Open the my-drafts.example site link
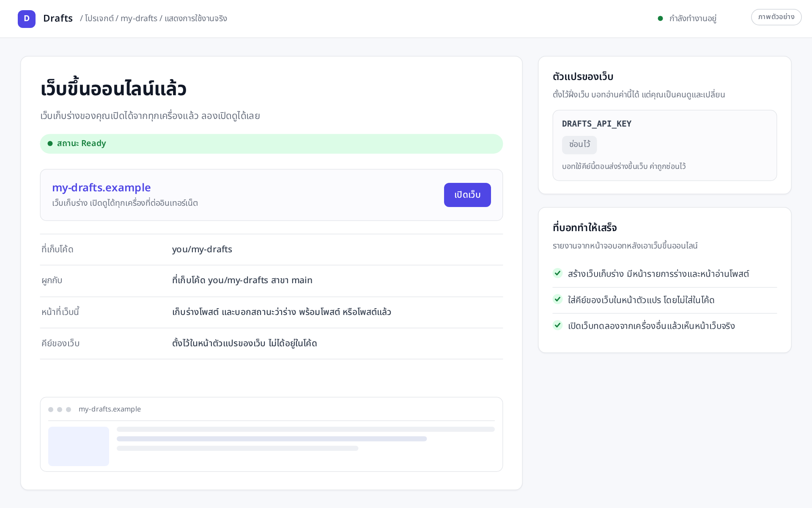Screen dimensions: 812x508 coord(101,187)
